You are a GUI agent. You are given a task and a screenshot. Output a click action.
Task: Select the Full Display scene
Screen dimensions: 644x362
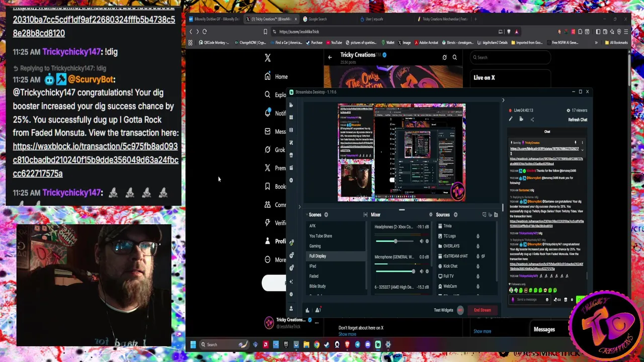[335, 256]
